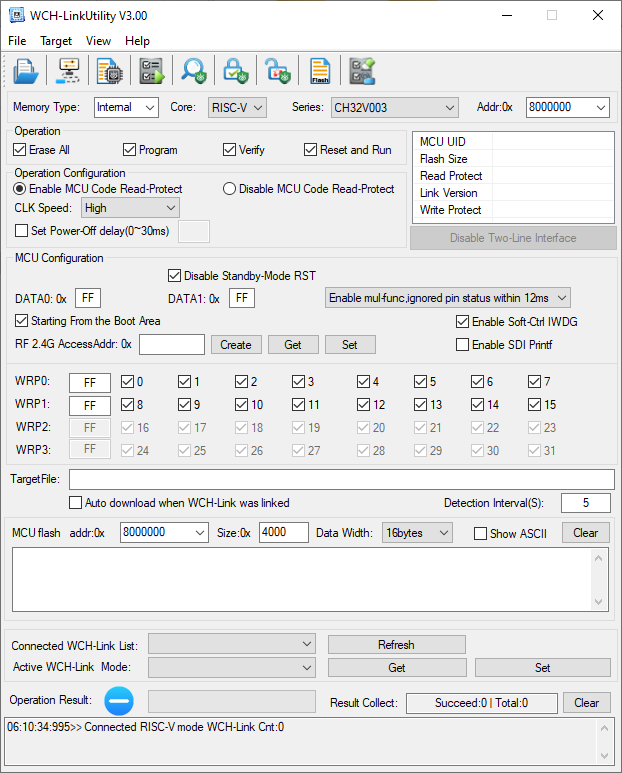Open the Help menu

[137, 41]
